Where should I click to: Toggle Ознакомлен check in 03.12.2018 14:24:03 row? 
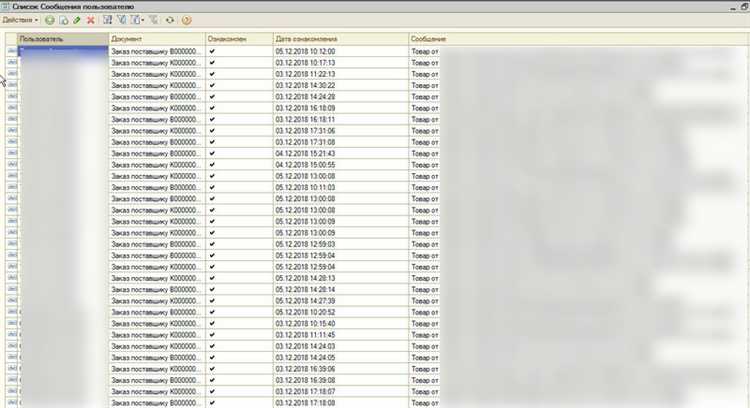pos(212,346)
